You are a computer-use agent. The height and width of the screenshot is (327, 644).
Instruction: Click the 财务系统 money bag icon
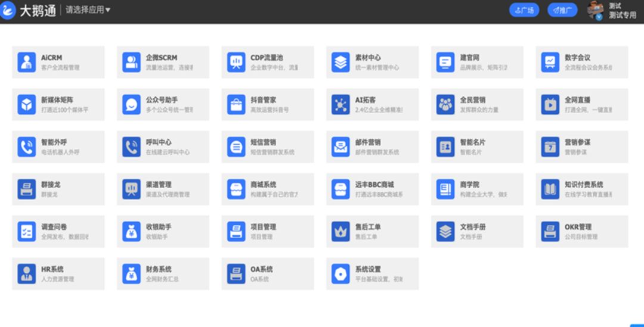tap(131, 273)
